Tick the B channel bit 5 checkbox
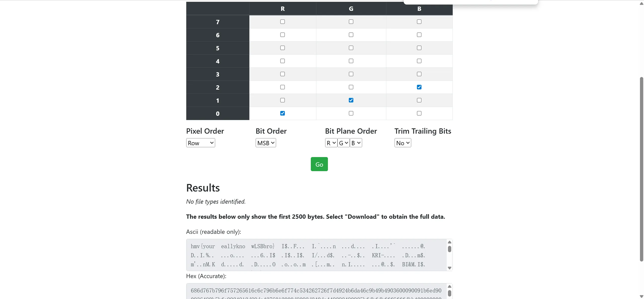Image resolution: width=644 pixels, height=299 pixels. (419, 48)
